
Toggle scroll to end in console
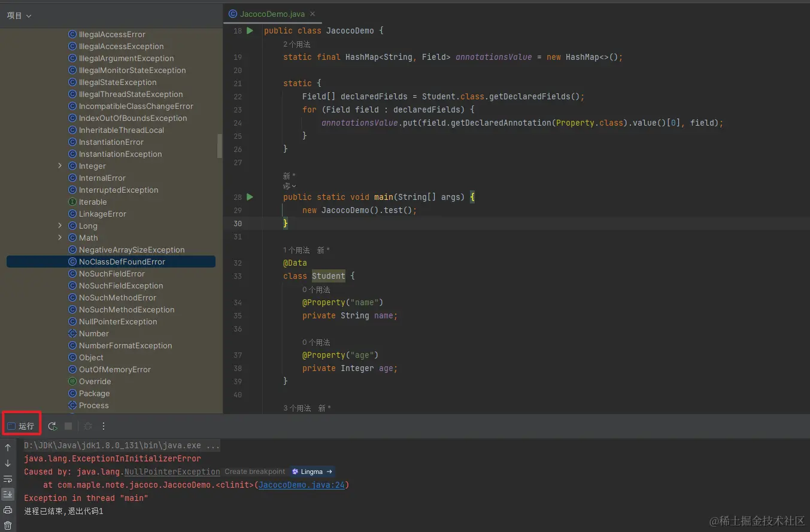pyautogui.click(x=8, y=494)
